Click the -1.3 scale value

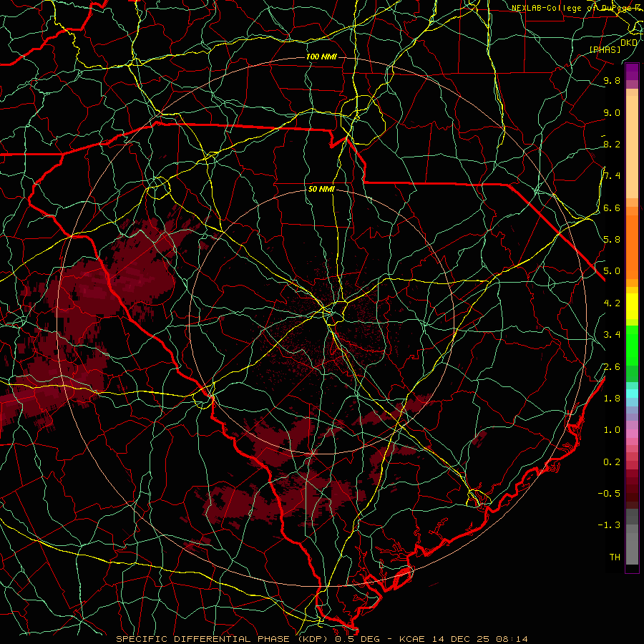609,525
